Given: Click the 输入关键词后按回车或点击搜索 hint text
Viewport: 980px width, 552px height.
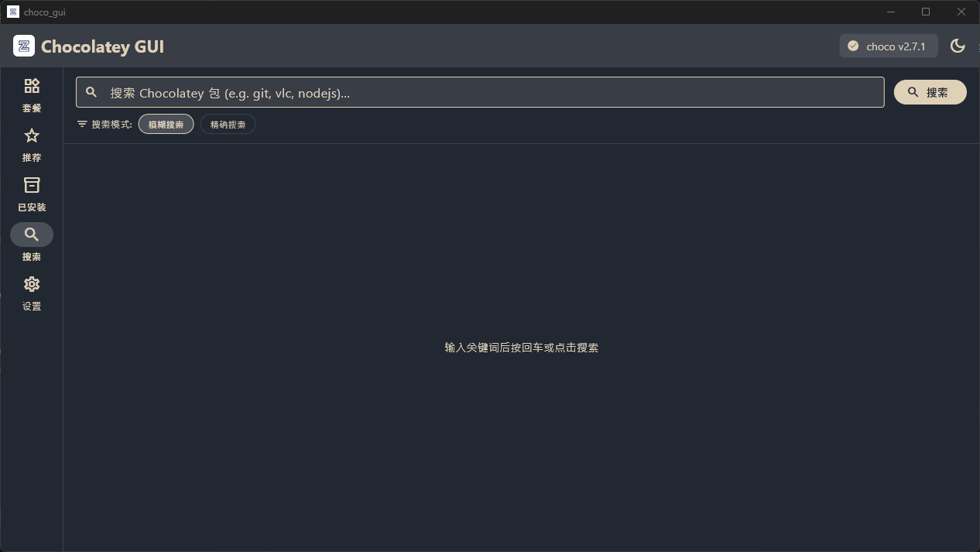Looking at the screenshot, I should pos(522,348).
